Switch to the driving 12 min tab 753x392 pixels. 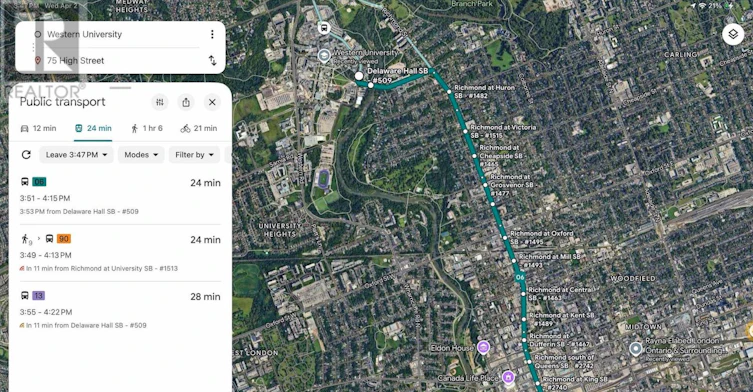click(38, 128)
